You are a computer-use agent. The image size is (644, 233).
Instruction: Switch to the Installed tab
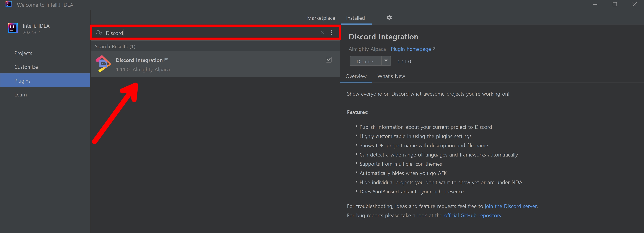pos(355,18)
